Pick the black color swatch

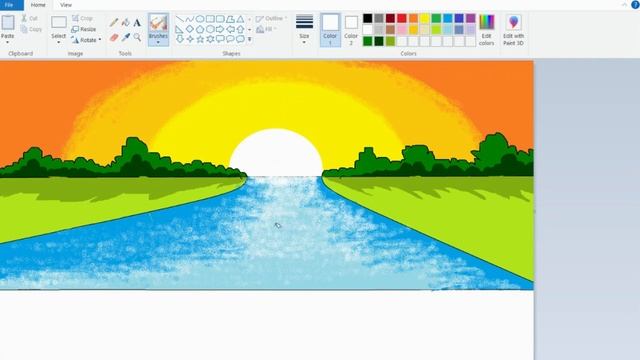point(368,18)
